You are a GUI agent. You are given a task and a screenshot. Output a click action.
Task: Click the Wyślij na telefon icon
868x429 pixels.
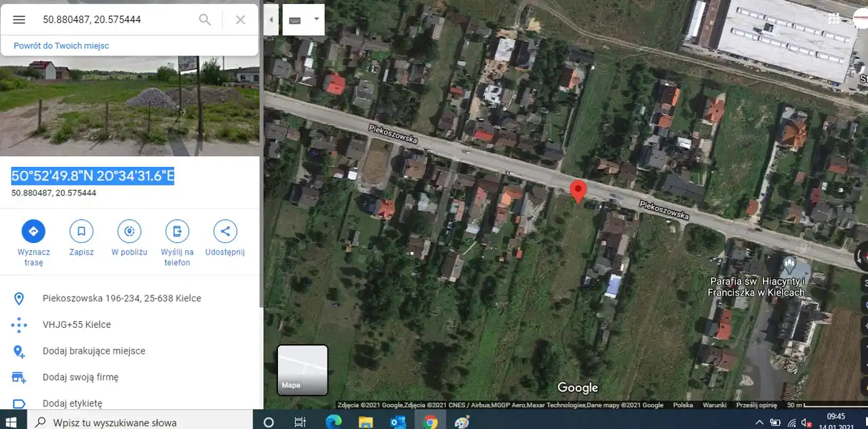[177, 231]
